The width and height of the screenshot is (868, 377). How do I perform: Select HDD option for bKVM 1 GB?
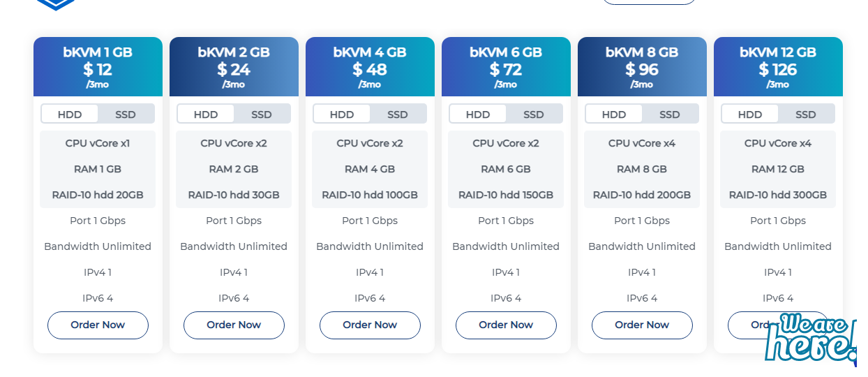point(70,114)
